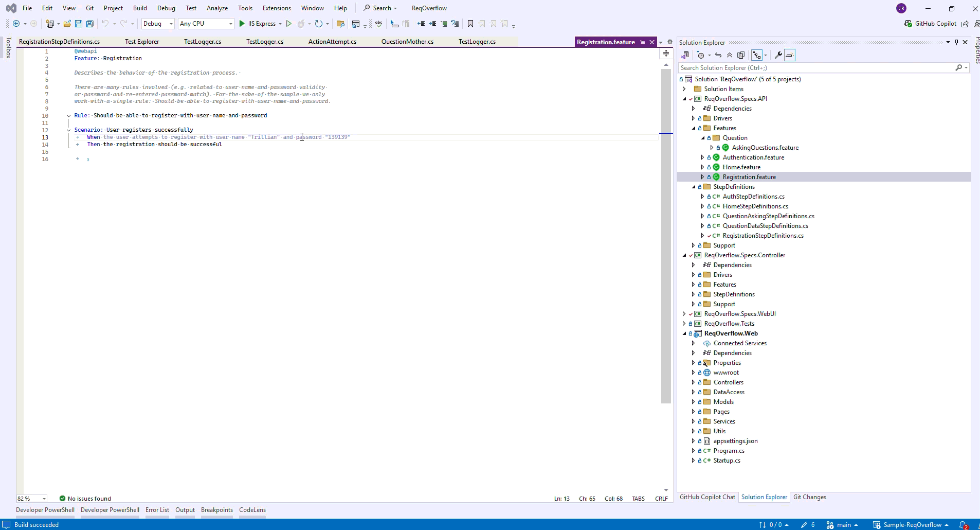Increase line indent using the toolbar icon
Viewport: 980px width, 530px height.
(x=432, y=24)
